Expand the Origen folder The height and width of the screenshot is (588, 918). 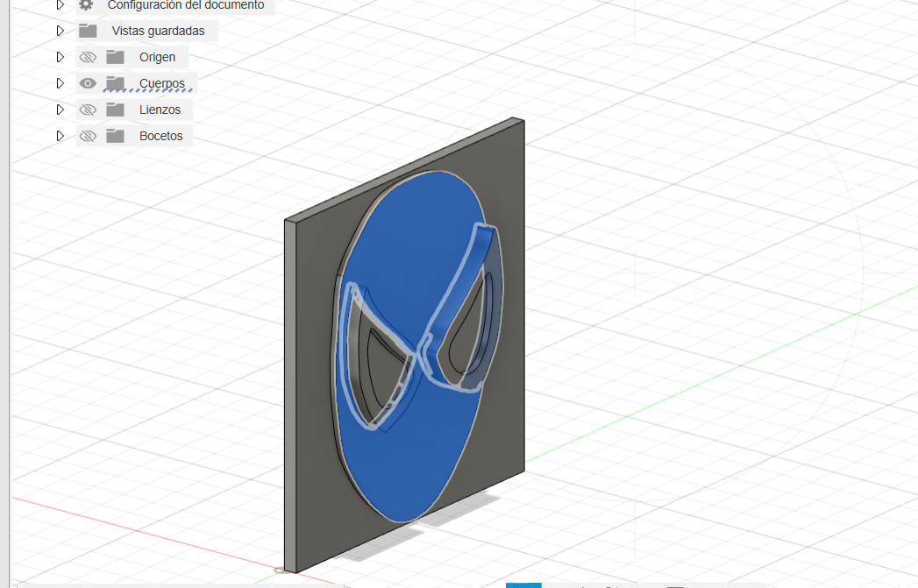click(x=60, y=57)
